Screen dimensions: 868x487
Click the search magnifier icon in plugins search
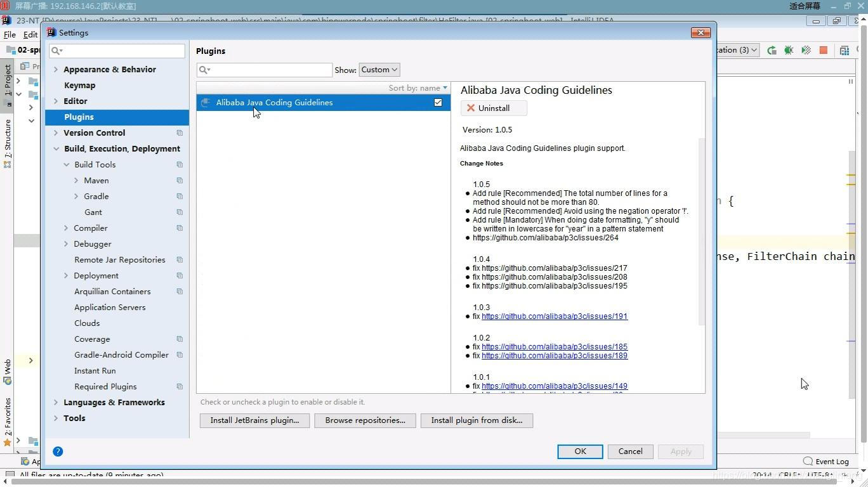[204, 70]
